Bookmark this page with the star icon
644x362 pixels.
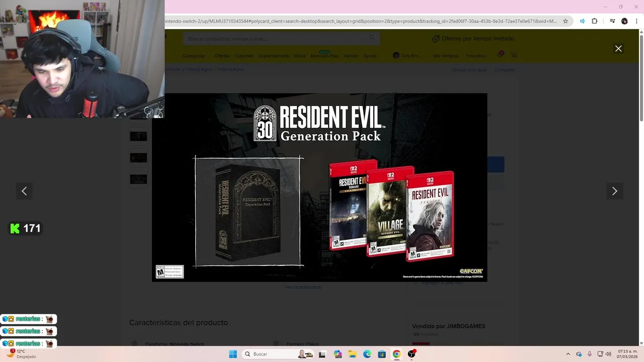tap(566, 21)
